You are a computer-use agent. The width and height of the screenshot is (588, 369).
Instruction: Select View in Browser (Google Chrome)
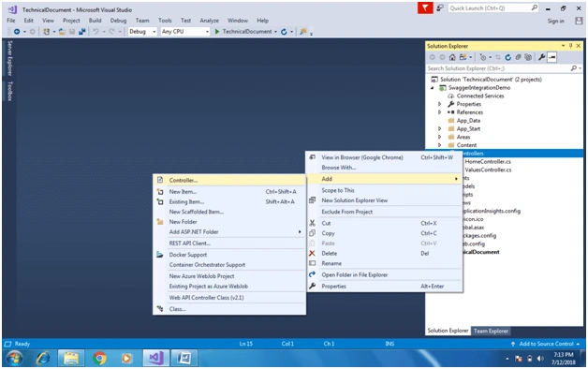coord(385,157)
